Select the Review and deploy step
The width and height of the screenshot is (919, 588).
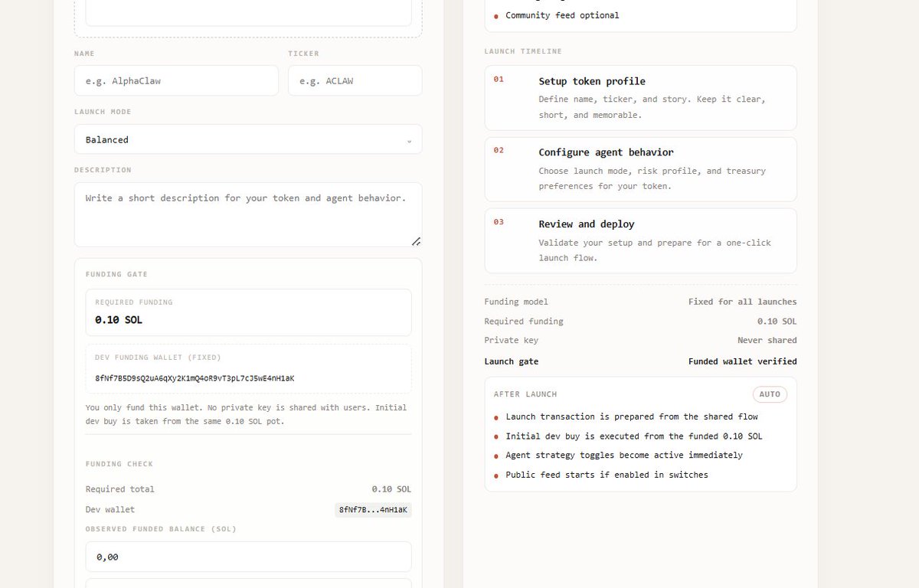pyautogui.click(x=640, y=240)
